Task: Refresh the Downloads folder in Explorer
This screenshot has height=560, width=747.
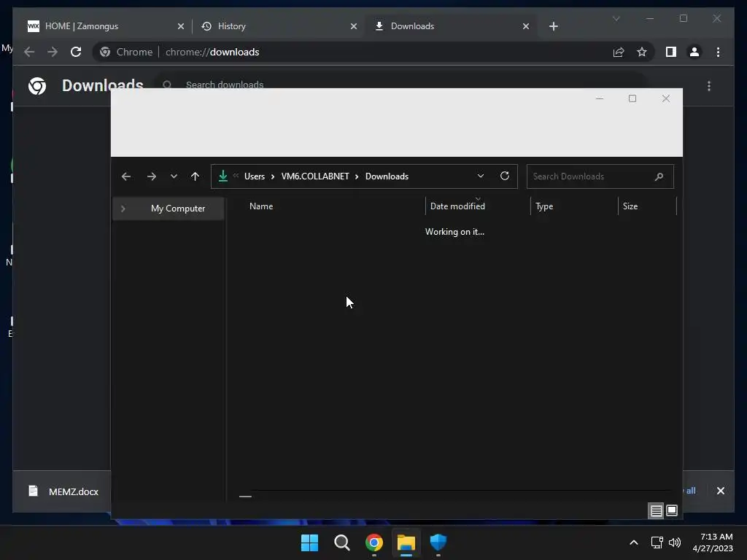Action: coord(505,176)
